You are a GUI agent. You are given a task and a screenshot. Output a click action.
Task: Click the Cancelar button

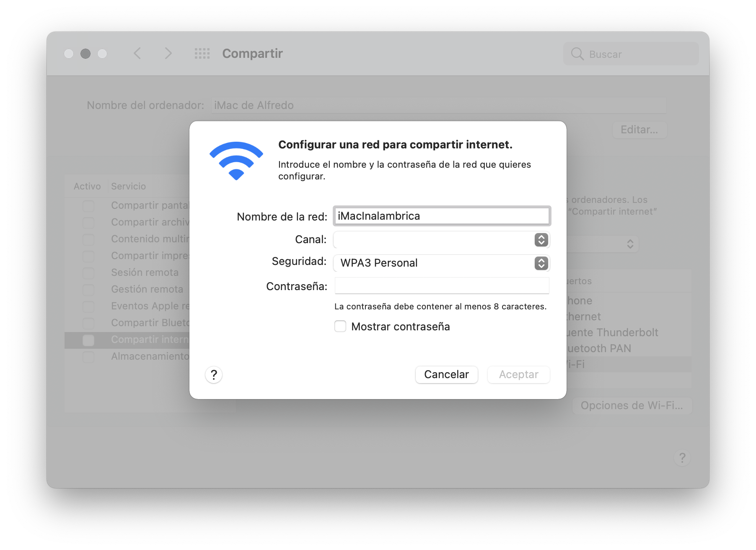point(446,374)
